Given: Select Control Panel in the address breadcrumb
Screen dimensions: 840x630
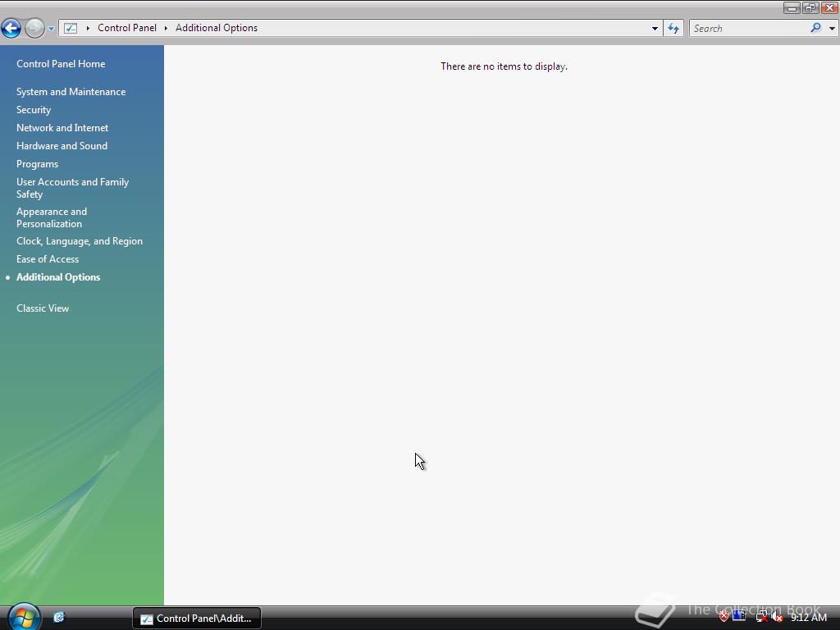Looking at the screenshot, I should pyautogui.click(x=127, y=28).
